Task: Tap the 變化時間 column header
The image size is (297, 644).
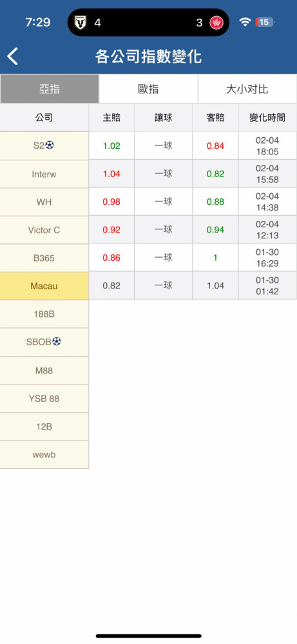Action: 267,118
